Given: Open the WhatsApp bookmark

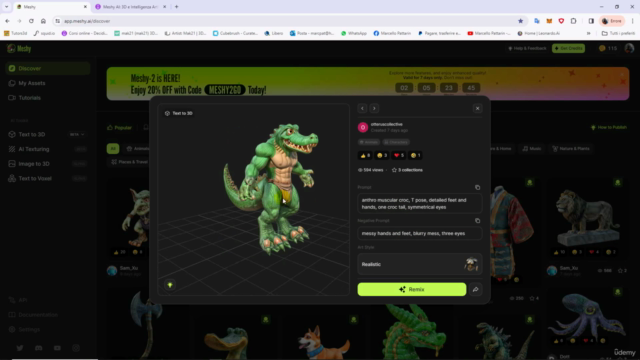Looking at the screenshot, I should [354, 33].
